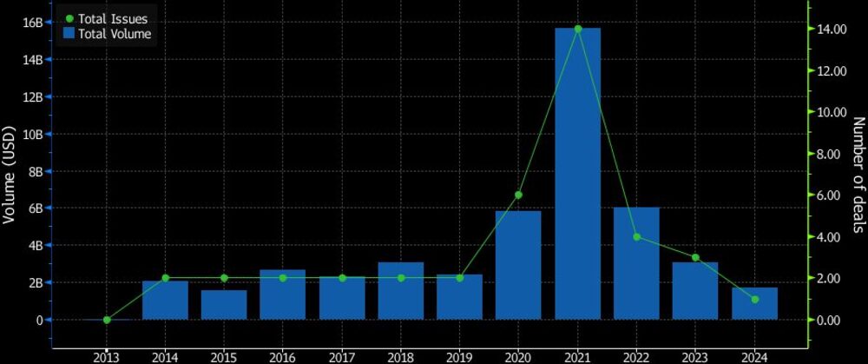Click the 2024 green data point
868x364 pixels.
(x=754, y=299)
